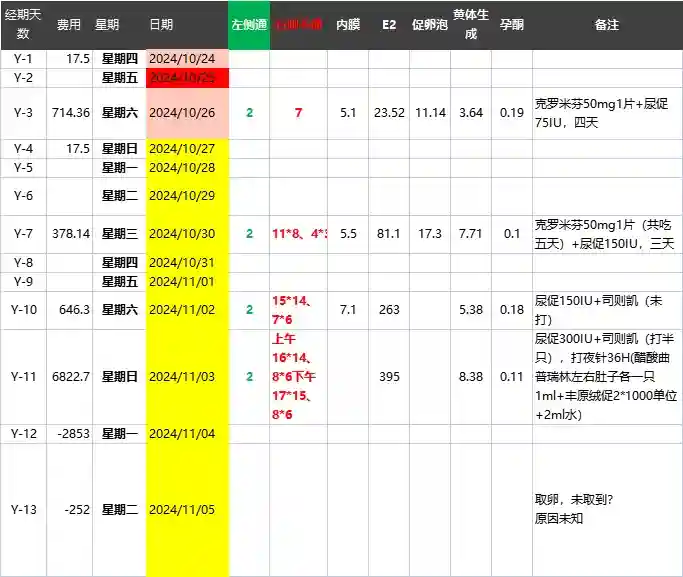Click the 经期天数 column header
Image resolution: width=683 pixels, height=577 pixels.
(22, 24)
